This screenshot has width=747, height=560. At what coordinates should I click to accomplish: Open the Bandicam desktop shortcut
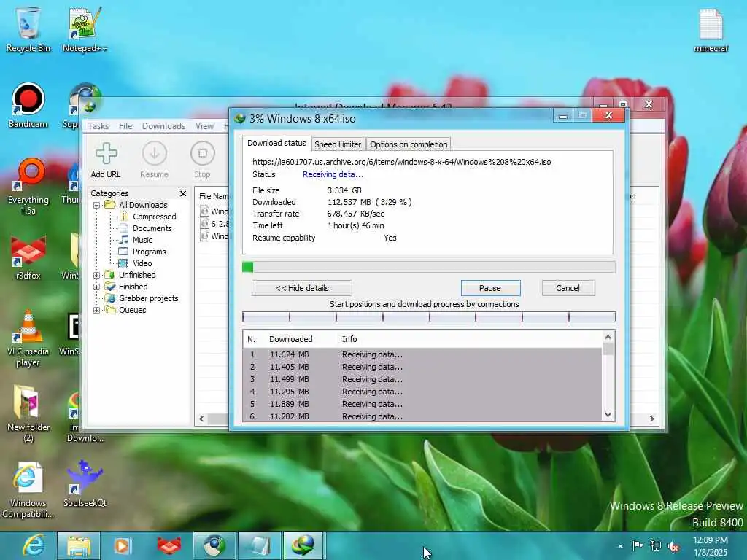click(x=28, y=106)
